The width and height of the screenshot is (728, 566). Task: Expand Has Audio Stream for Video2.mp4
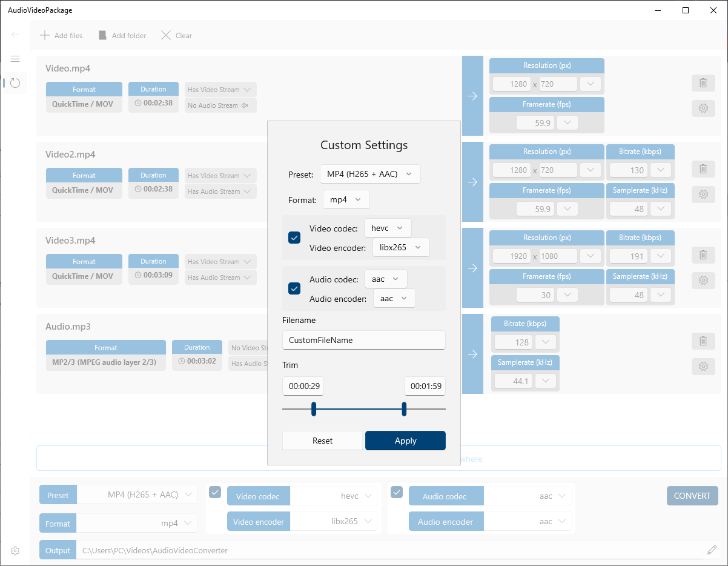point(220,191)
